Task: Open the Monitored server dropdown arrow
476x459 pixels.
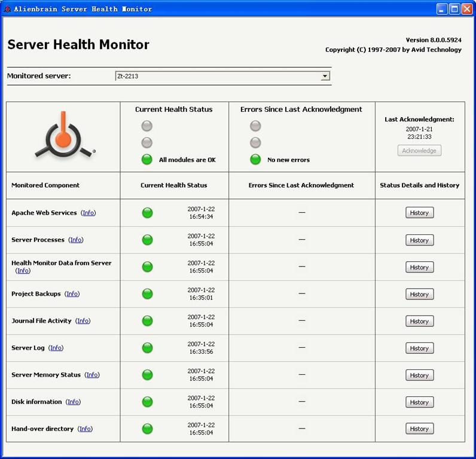Action: (325, 76)
